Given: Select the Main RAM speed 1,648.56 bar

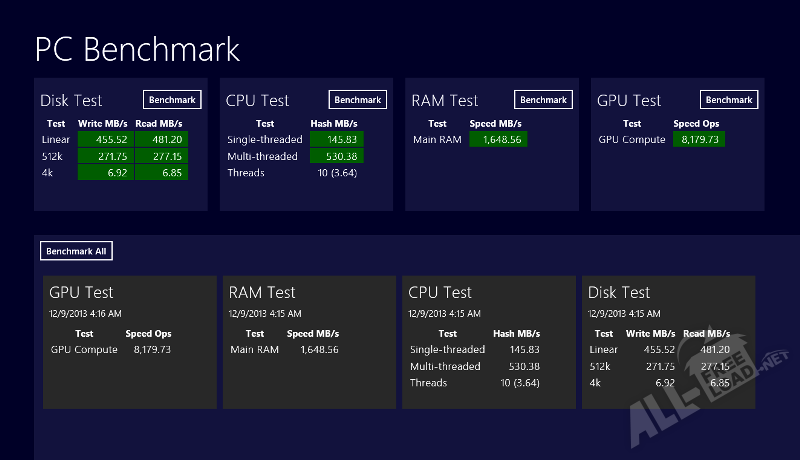Looking at the screenshot, I should click(x=498, y=140).
